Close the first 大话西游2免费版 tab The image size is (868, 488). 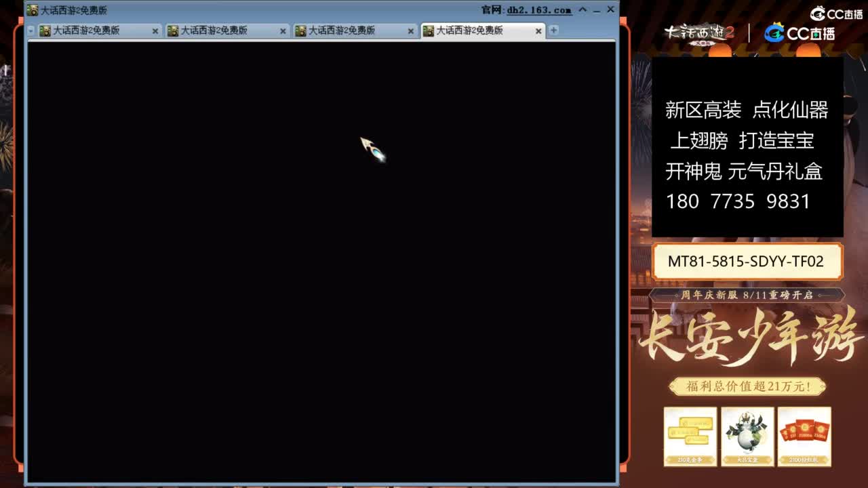click(x=155, y=31)
